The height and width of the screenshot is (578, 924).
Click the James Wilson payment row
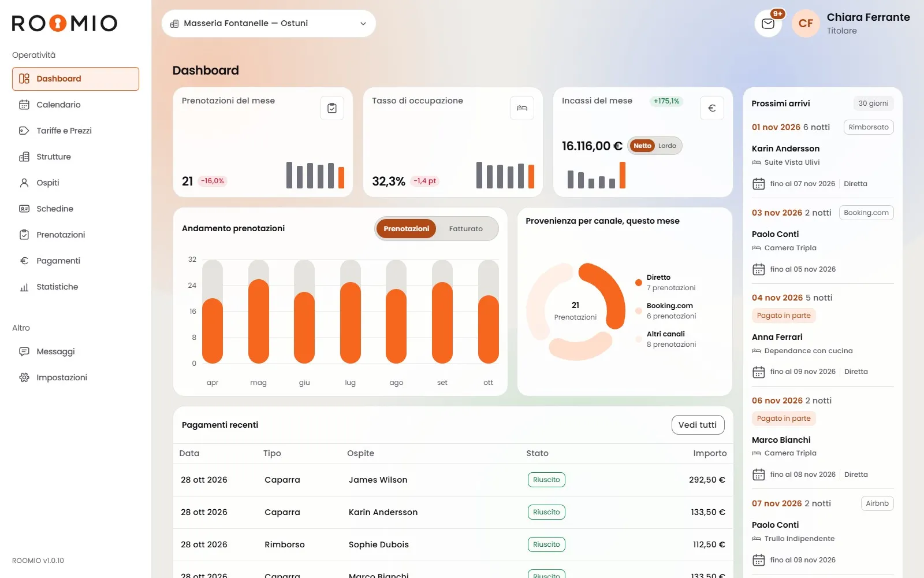pos(453,480)
